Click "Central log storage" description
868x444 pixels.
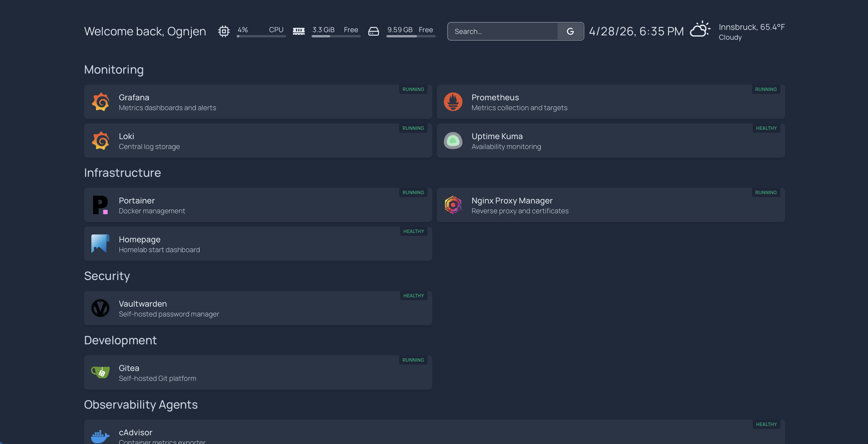(149, 147)
